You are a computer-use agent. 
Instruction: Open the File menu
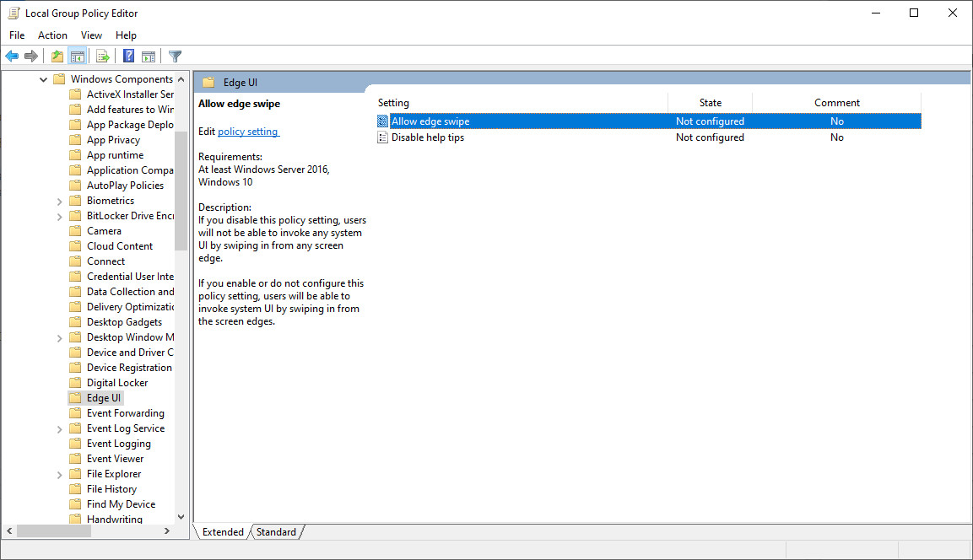(18, 35)
